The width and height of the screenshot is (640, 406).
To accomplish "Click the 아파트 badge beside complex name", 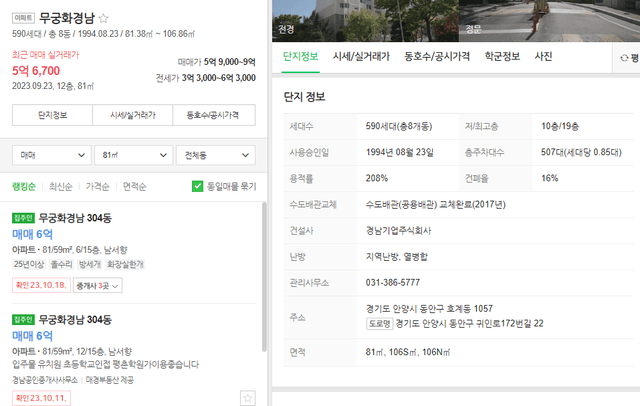I will click(23, 18).
